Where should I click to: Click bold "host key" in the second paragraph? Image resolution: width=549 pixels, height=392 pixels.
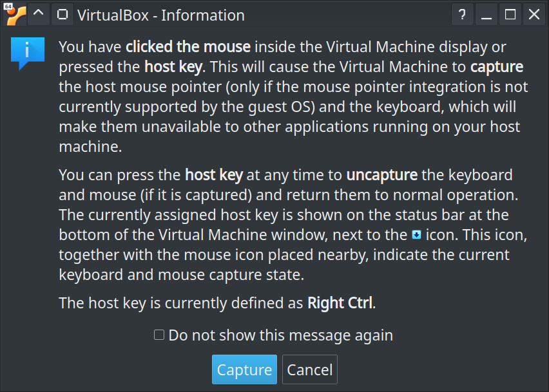pyautogui.click(x=213, y=175)
